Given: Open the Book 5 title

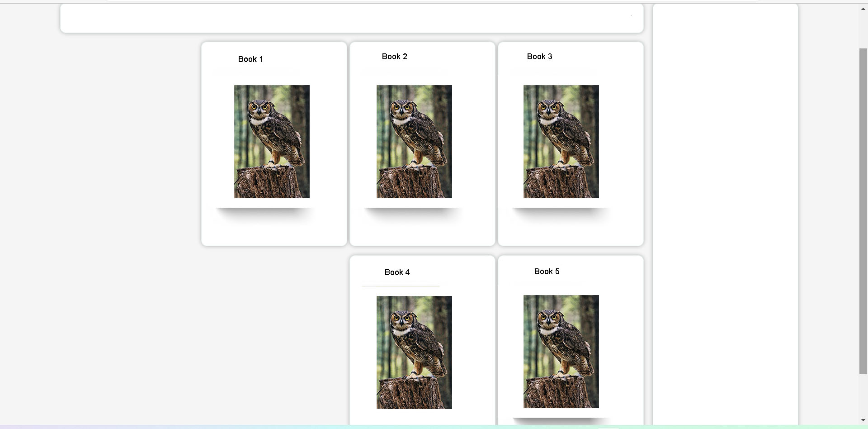Looking at the screenshot, I should coord(547,272).
